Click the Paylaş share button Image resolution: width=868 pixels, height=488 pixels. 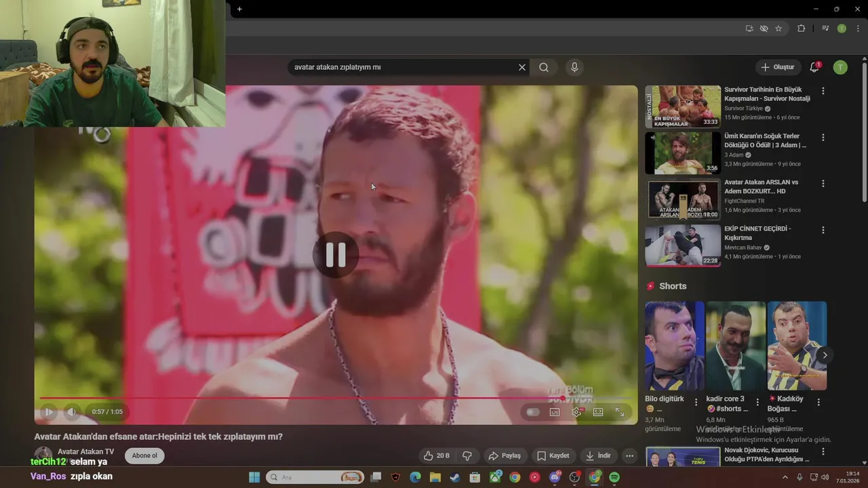[x=505, y=455]
